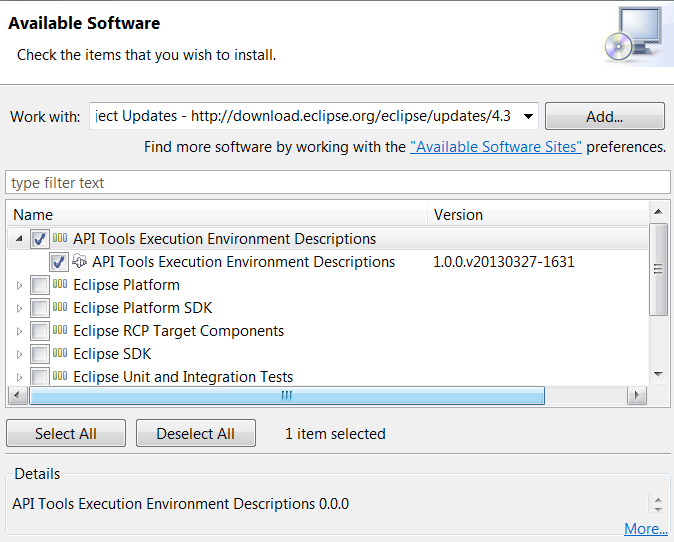Select the Eclipse Platform row text

[x=126, y=285]
